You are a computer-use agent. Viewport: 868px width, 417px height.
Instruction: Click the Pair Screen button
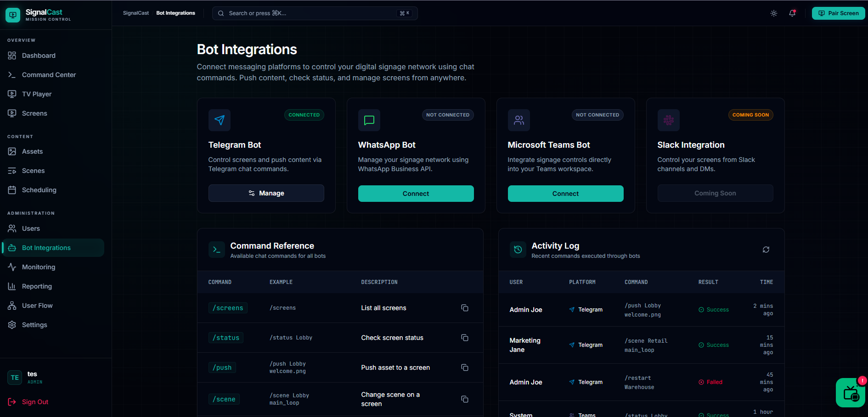pyautogui.click(x=838, y=13)
